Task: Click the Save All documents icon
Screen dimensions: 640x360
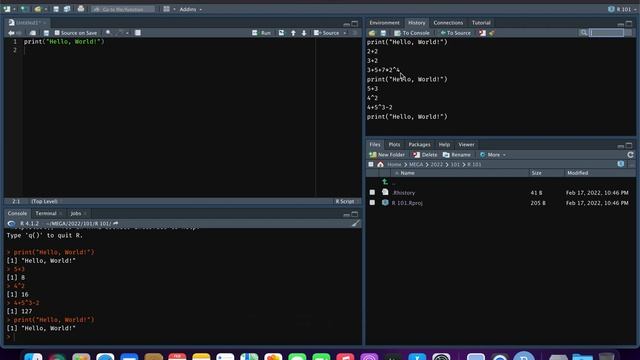Action: click(67, 9)
